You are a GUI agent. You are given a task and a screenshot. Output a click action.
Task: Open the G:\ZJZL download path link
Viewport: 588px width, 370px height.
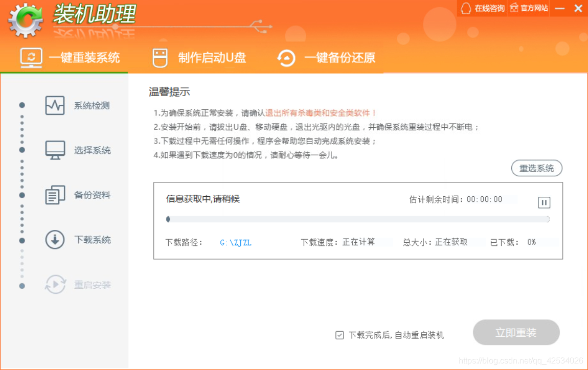(x=236, y=243)
